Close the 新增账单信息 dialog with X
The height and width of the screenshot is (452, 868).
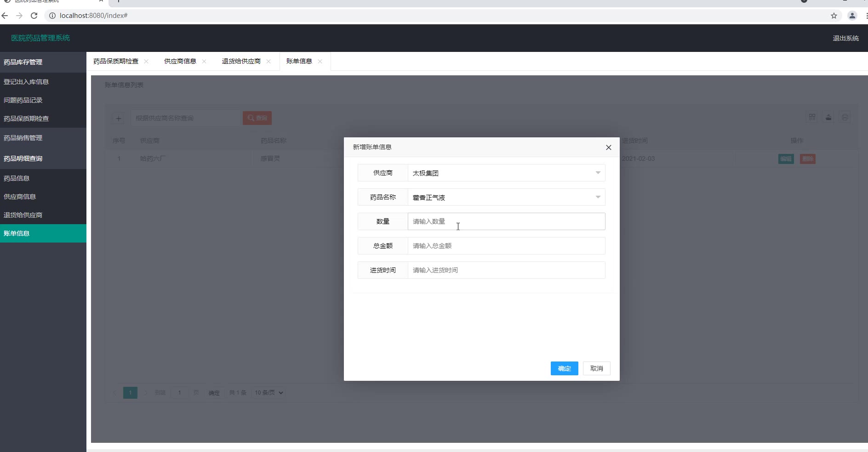608,147
